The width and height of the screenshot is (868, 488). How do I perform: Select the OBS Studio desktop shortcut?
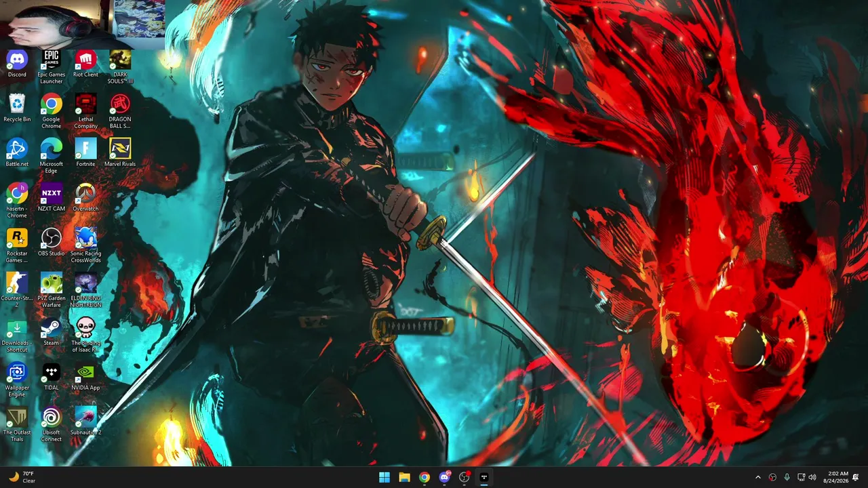(51, 243)
